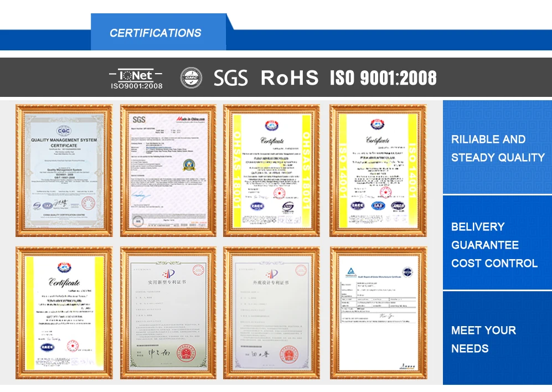Viewport: 552px width, 392px height.
Task: Click the Belivery Guarantee Cost Control panel
Action: point(497,244)
